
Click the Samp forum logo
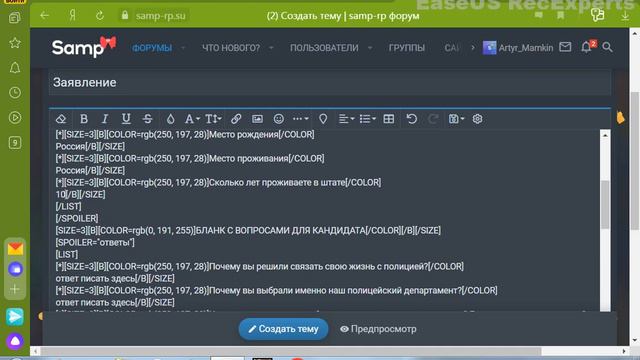point(84,47)
